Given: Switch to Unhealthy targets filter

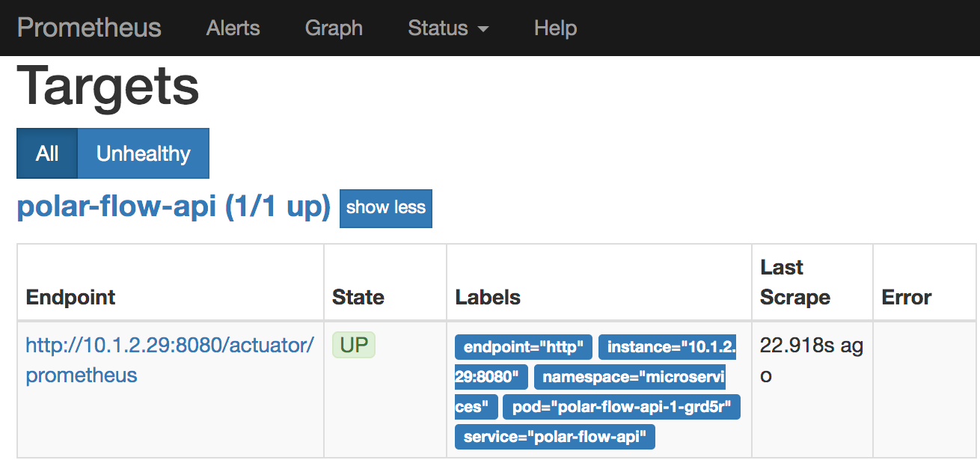Looking at the screenshot, I should 143,153.
